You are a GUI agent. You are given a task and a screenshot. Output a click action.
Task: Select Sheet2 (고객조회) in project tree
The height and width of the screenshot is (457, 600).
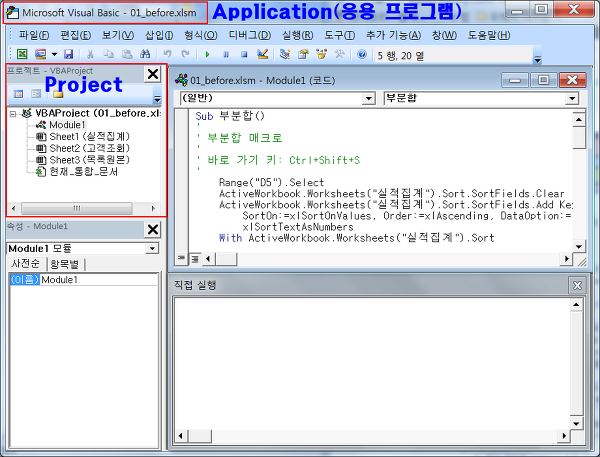pos(90,148)
